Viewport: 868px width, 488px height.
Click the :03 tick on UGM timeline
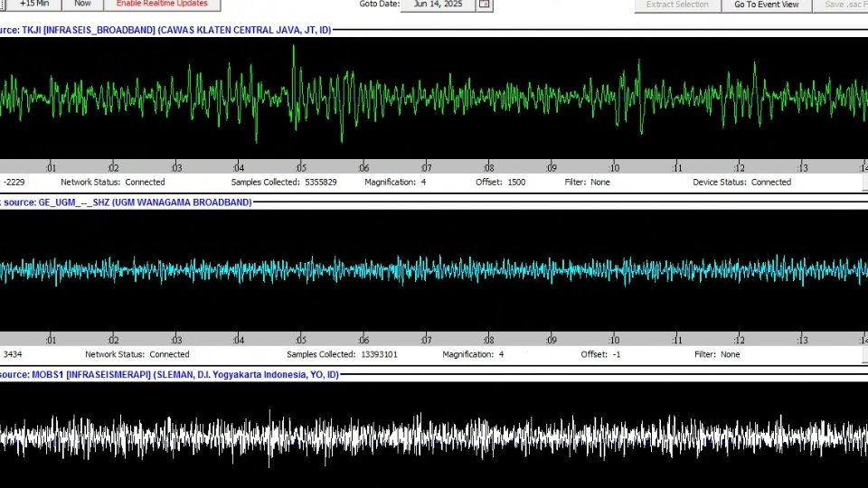176,340
